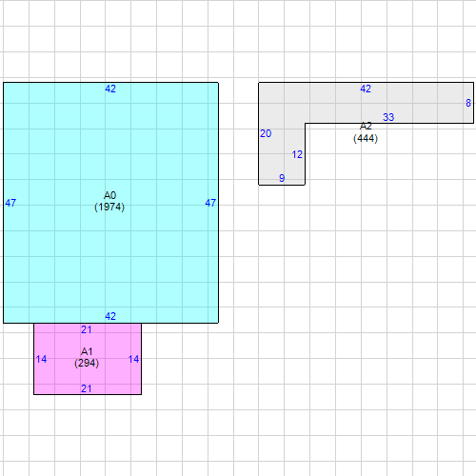Click the 20 dimension on A2's left edge
Viewport: 476px width, 476px height.
click(266, 134)
